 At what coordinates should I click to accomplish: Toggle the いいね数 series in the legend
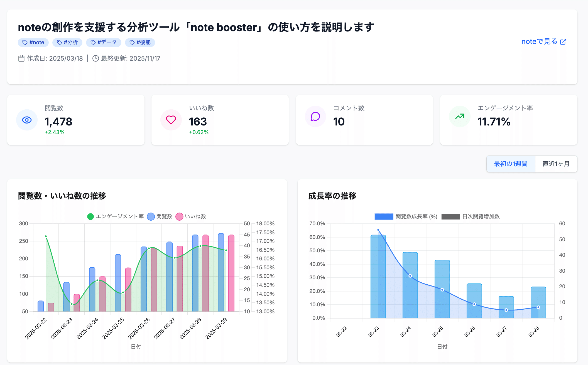click(191, 216)
